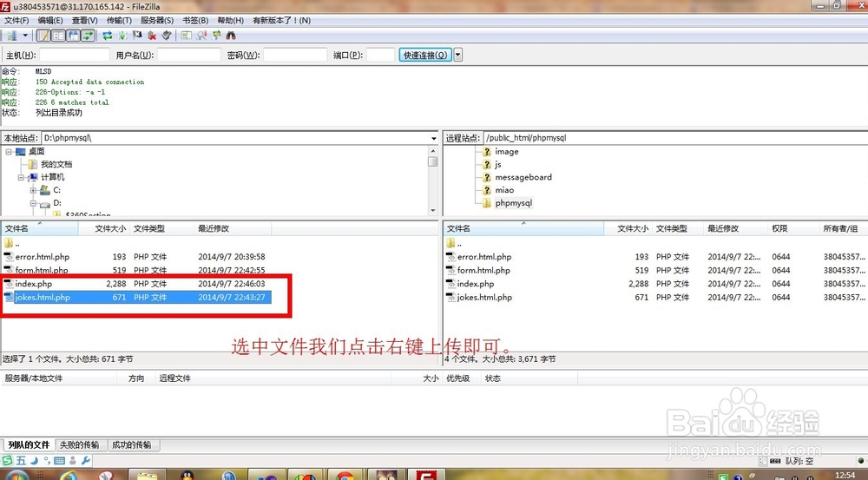Sort remote files by 所有者/组 column
868x480 pixels.
click(x=843, y=228)
